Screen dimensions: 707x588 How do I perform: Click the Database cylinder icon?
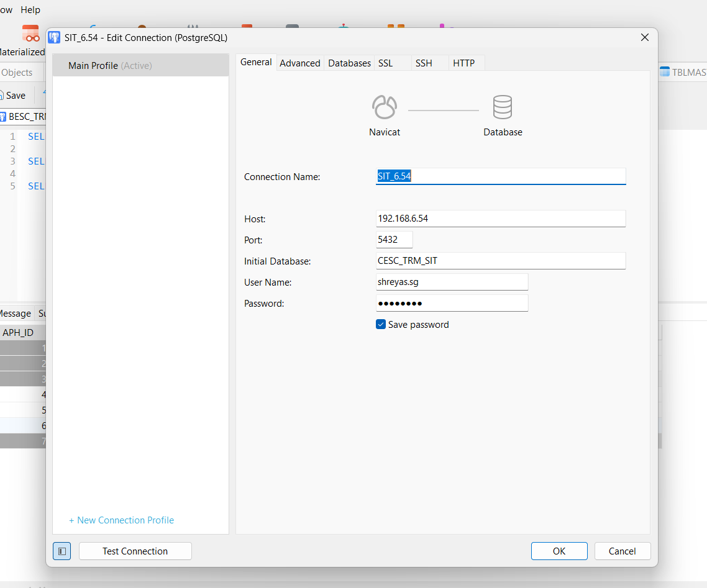tap(503, 107)
